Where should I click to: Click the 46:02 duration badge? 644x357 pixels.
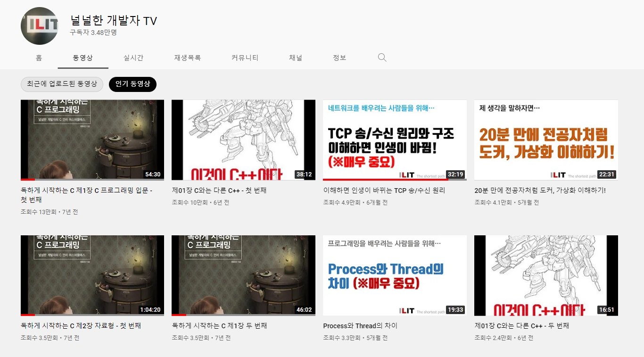point(304,310)
